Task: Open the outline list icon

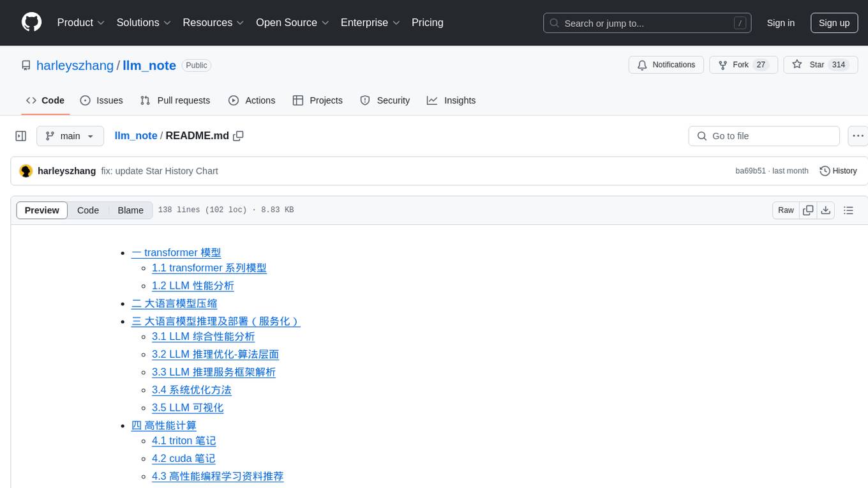Action: 848,210
